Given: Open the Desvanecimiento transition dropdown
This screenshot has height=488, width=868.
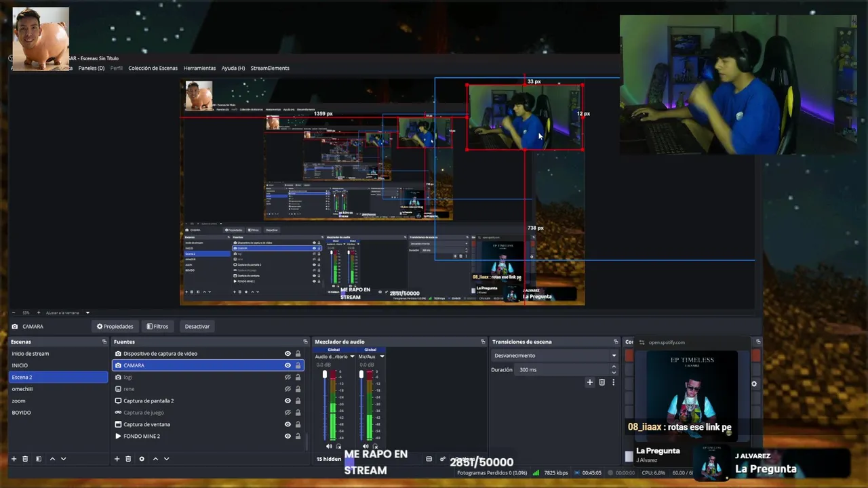Looking at the screenshot, I should point(555,356).
